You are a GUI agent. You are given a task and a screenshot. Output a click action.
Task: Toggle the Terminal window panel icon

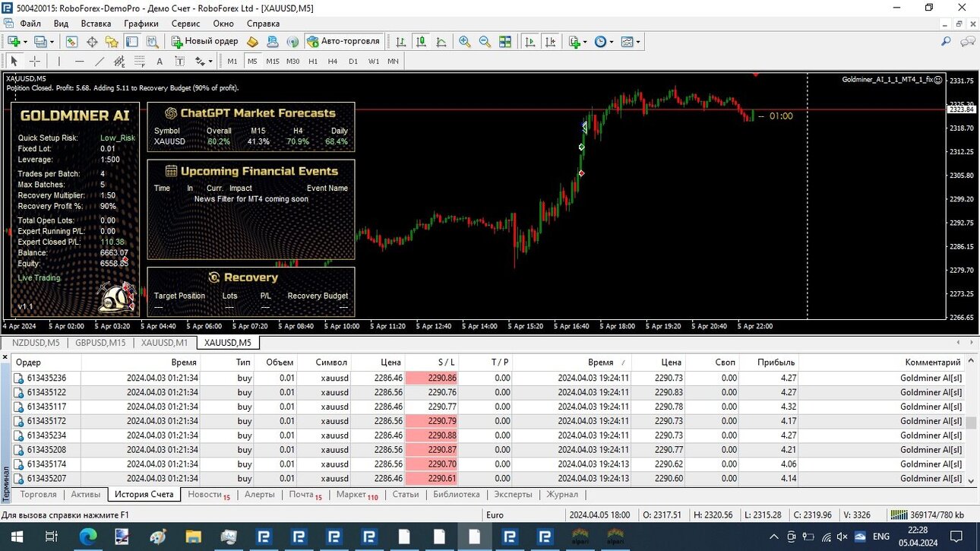click(x=132, y=42)
